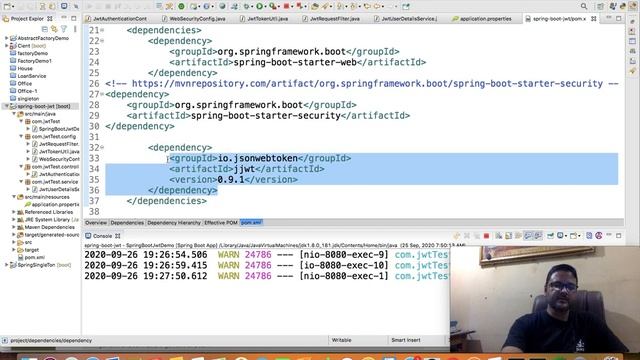Click the nio-8080-exec-9 console log line
Viewport: 640px width, 360px height.
(x=266, y=255)
